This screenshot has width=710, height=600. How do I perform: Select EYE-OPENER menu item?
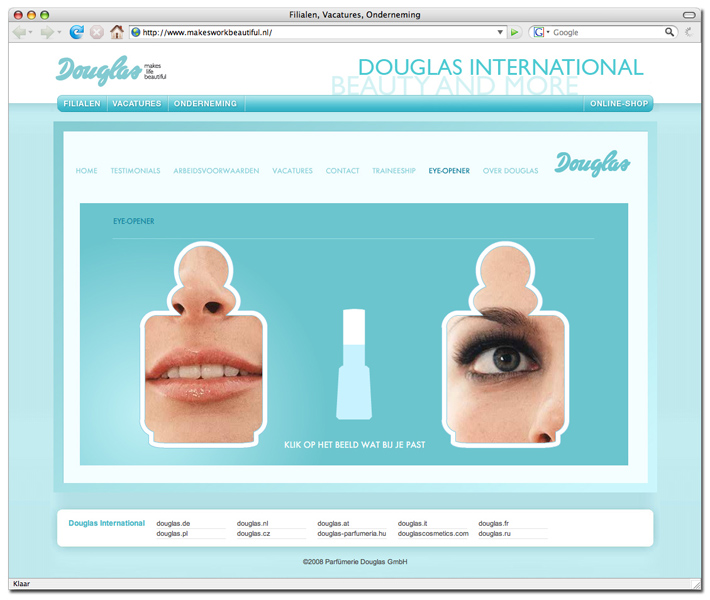pos(449,171)
